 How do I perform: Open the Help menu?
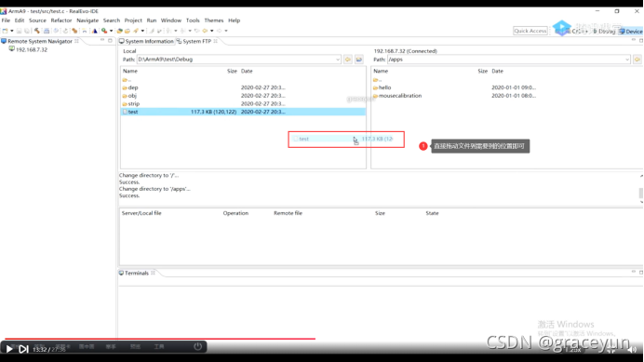tap(235, 20)
